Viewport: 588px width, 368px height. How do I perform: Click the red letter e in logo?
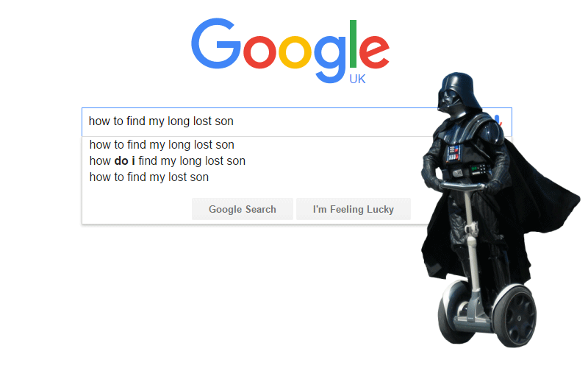[x=374, y=52]
